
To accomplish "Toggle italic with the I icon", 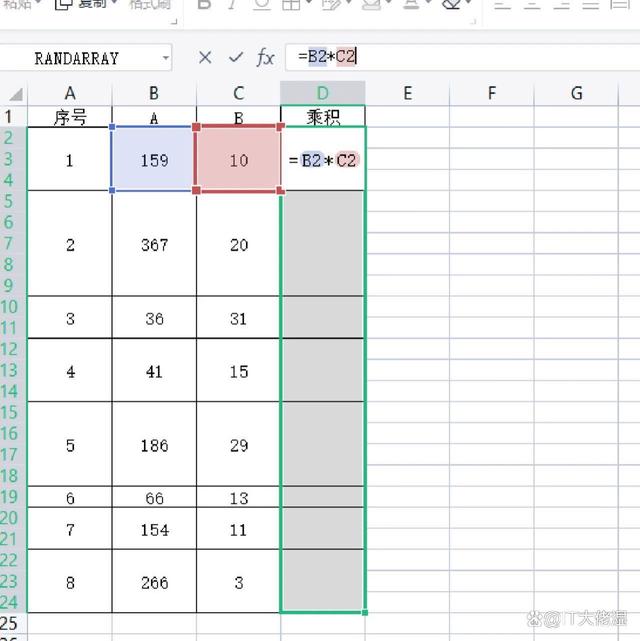I will tap(232, 4).
